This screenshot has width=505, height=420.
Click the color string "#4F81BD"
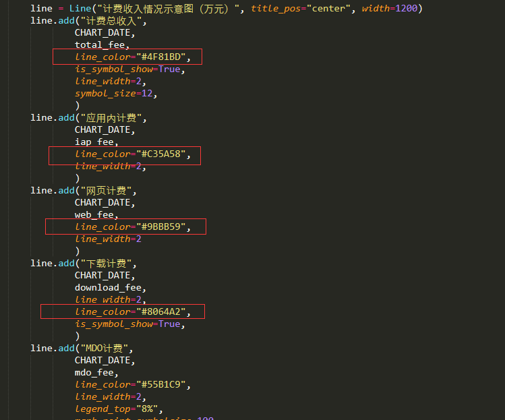tap(161, 57)
